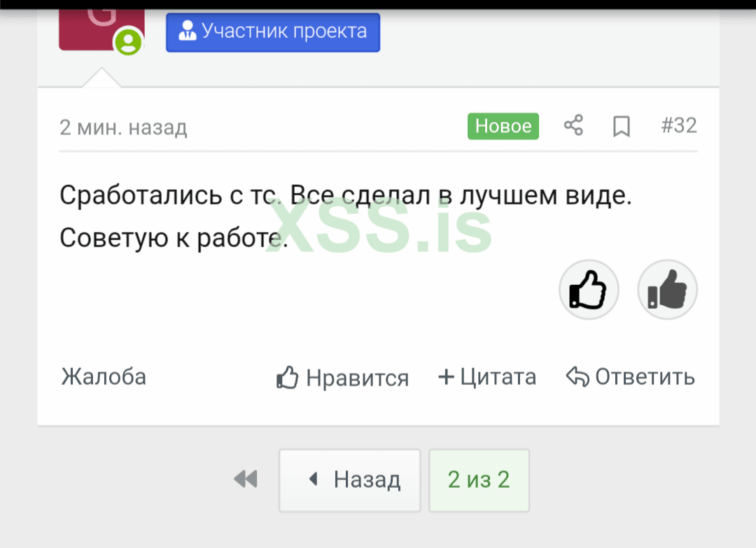Click the share icon on post #32

pyautogui.click(x=574, y=126)
